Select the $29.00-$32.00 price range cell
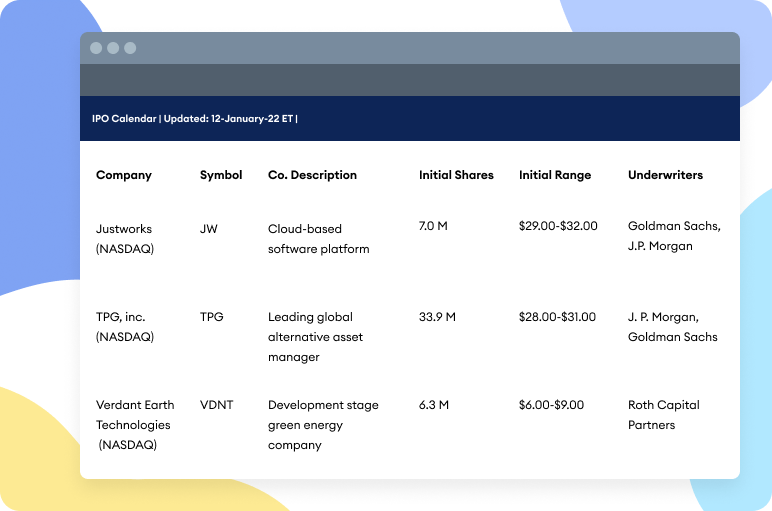The width and height of the screenshot is (772, 511). [x=558, y=226]
